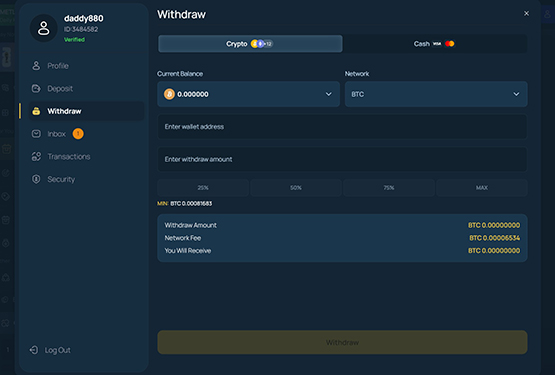Click the Log Out arrow icon
Image resolution: width=555 pixels, height=375 pixels.
[x=34, y=350]
